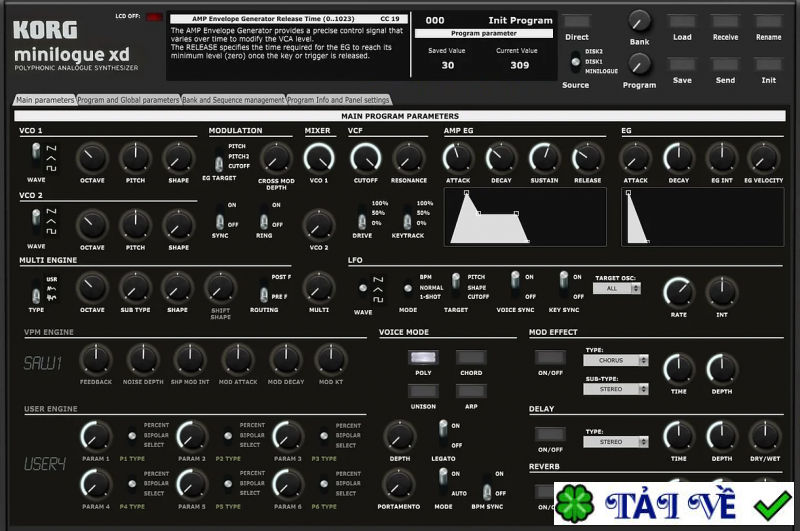The height and width of the screenshot is (531, 800).
Task: Click the Bank selector knob
Action: [639, 21]
